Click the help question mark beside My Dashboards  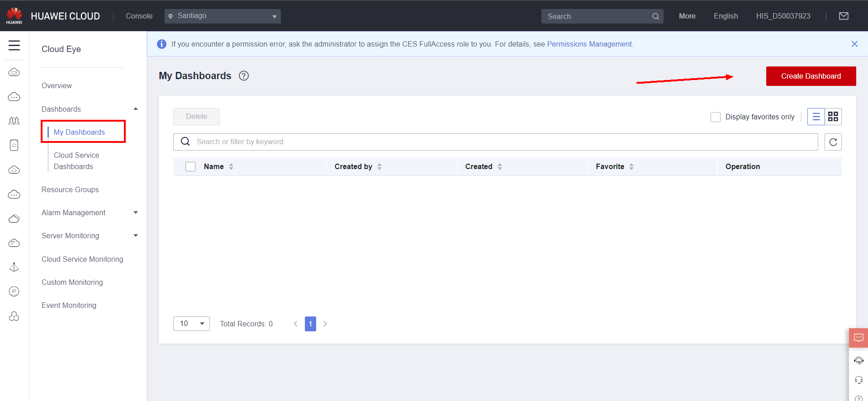(x=244, y=76)
